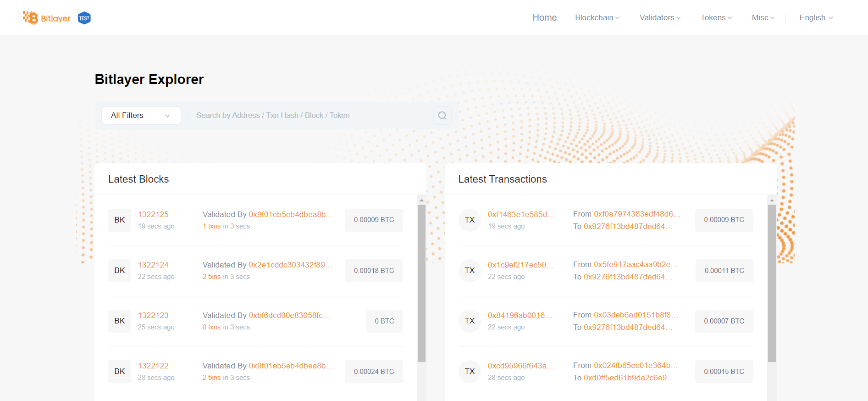
Task: Click the BK icon for block 1322123
Action: [x=120, y=321]
